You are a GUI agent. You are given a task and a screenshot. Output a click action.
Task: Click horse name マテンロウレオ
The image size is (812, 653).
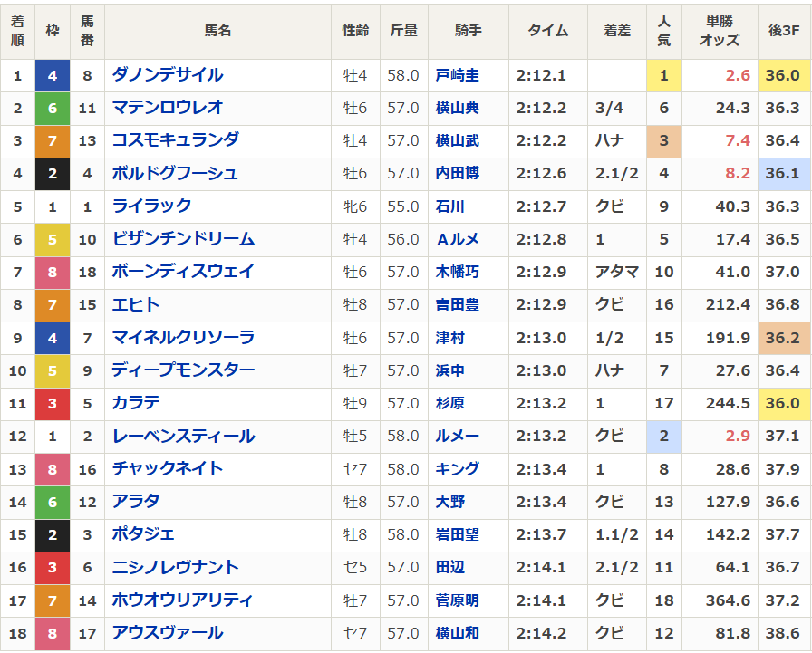(x=167, y=108)
